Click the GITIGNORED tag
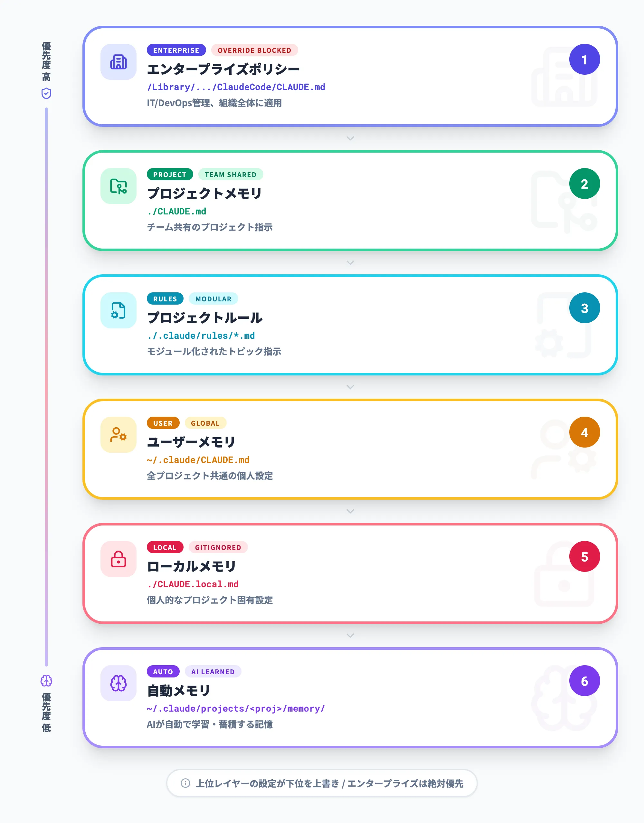 coord(218,547)
